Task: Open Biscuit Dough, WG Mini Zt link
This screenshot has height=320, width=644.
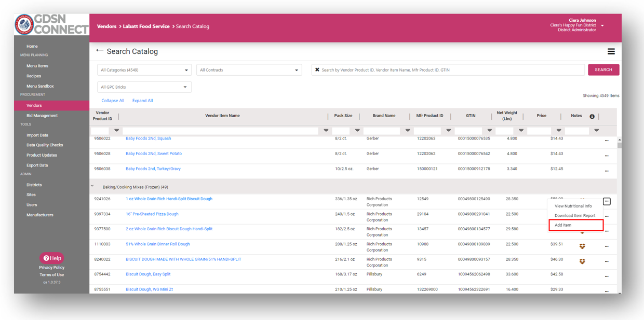Action: click(149, 289)
